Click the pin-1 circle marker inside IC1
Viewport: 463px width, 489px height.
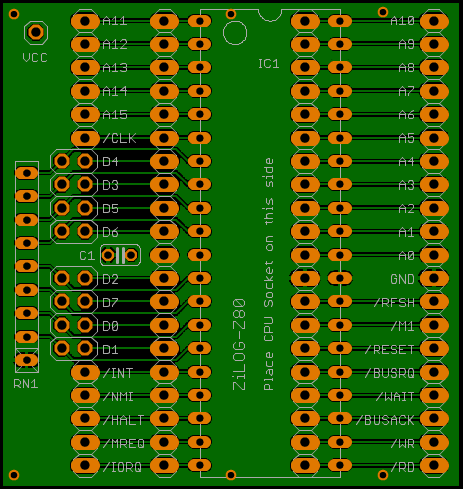point(235,33)
